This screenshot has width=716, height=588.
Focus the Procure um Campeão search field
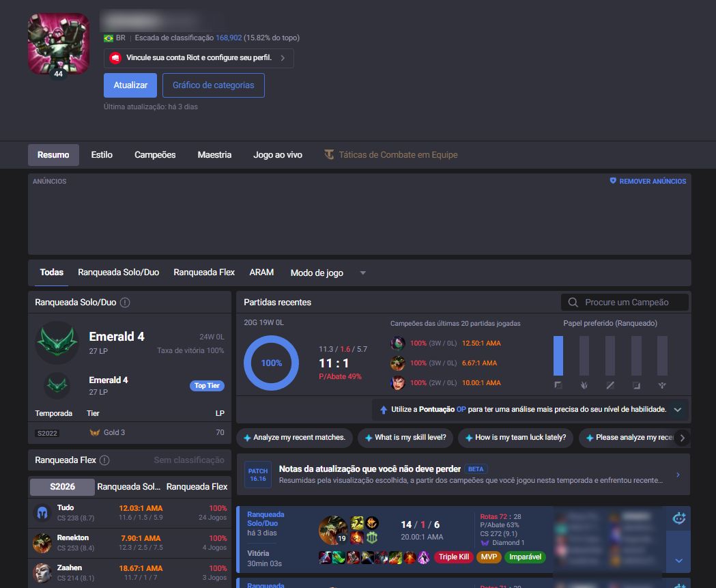(x=625, y=303)
